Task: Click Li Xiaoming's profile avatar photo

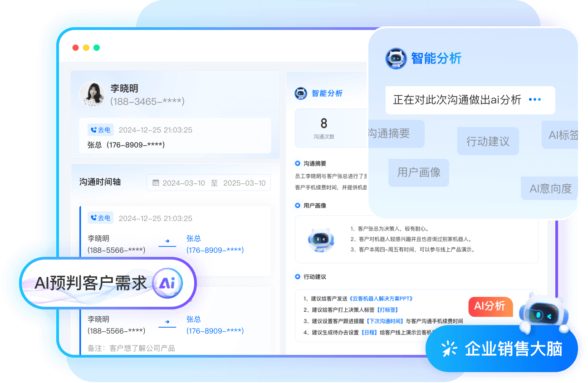Action: click(x=92, y=94)
